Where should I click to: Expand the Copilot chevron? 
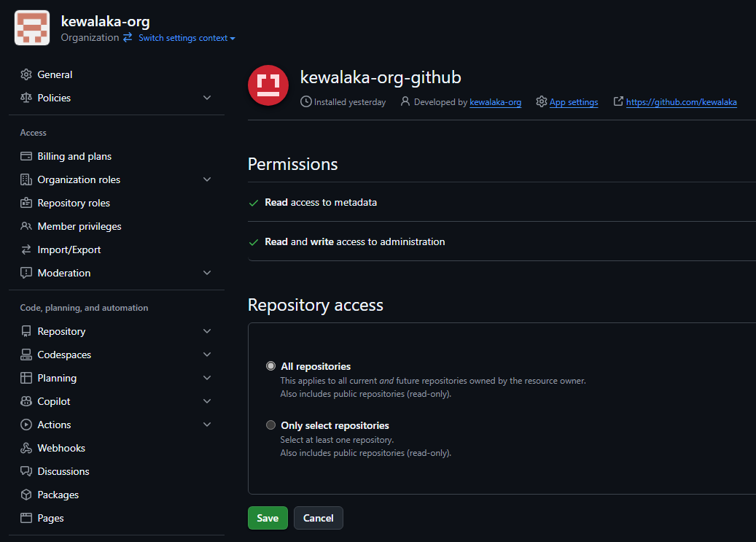click(207, 401)
